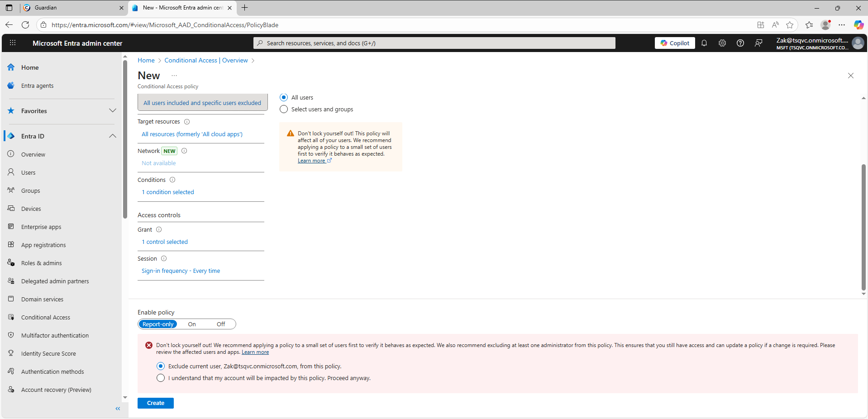Expand the Favorites section
The image size is (868, 419).
pyautogui.click(x=113, y=111)
